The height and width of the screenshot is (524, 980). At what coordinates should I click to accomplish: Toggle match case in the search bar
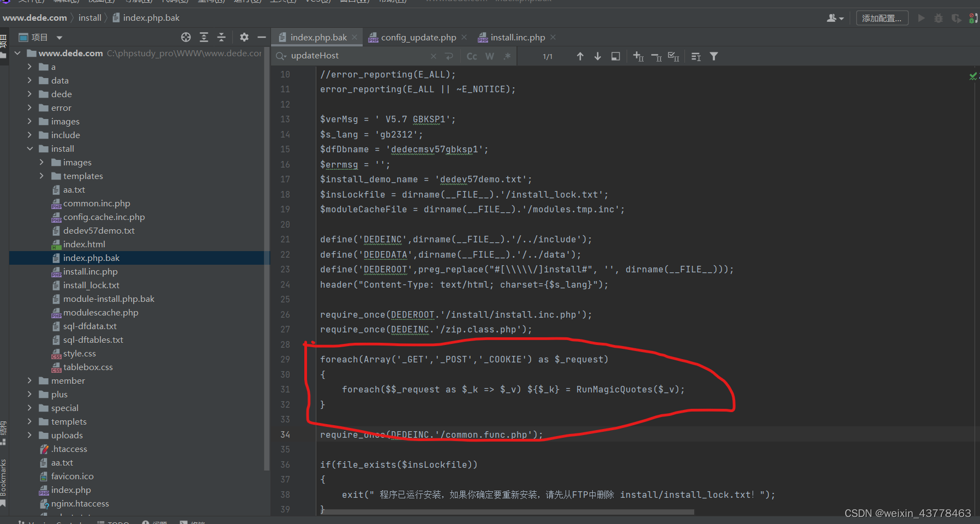[471, 56]
